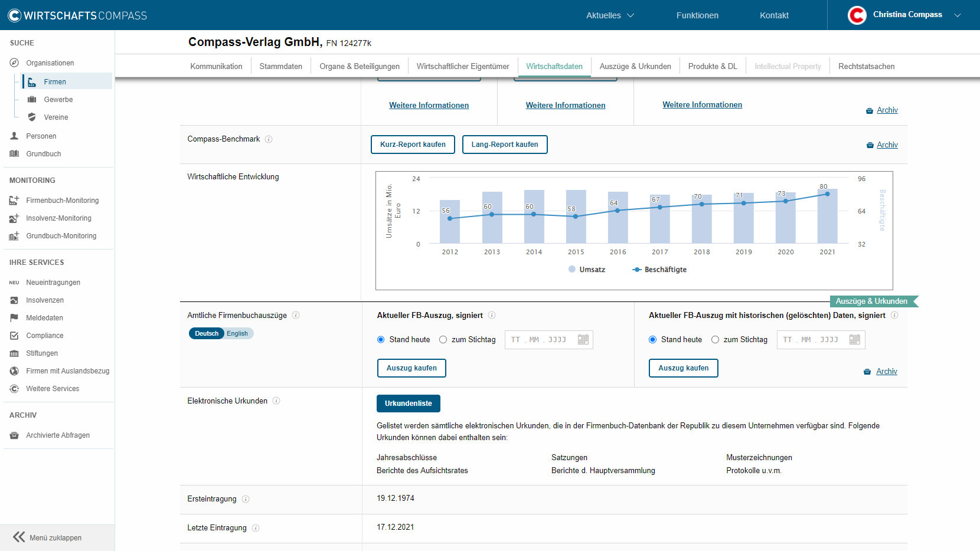The height and width of the screenshot is (551, 980).
Task: Click Auszug kaufen under the historischen Daten Auszug
Action: (x=684, y=368)
